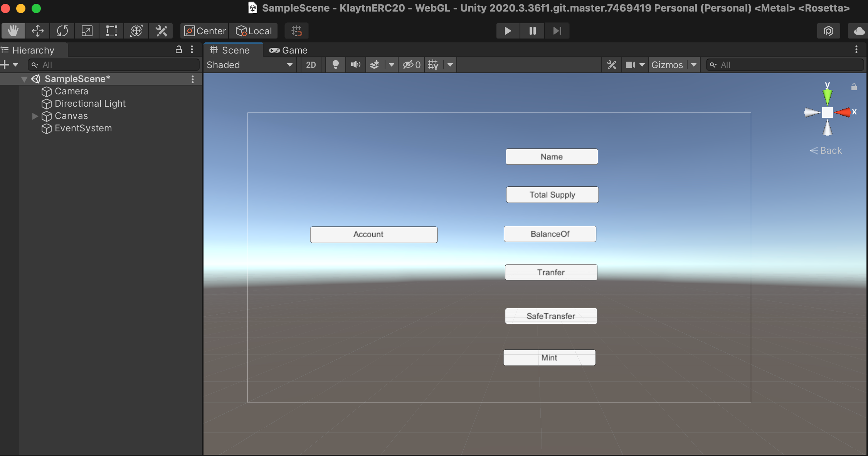Switch to the Game tab
The width and height of the screenshot is (868, 456).
click(x=288, y=50)
